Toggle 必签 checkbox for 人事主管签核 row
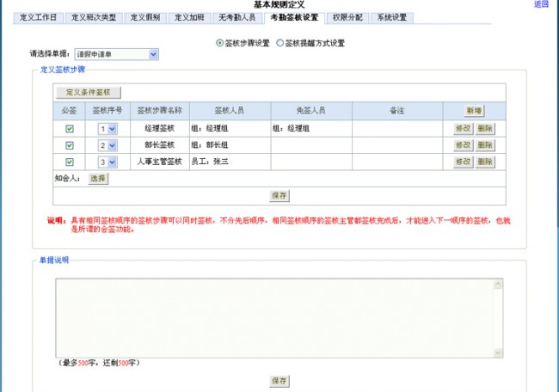This screenshot has width=559, height=392. [x=70, y=162]
